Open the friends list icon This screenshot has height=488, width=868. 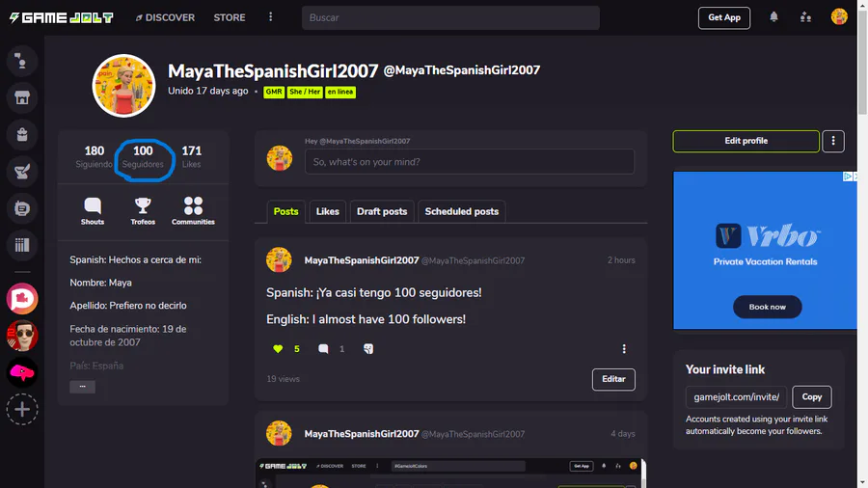point(805,17)
